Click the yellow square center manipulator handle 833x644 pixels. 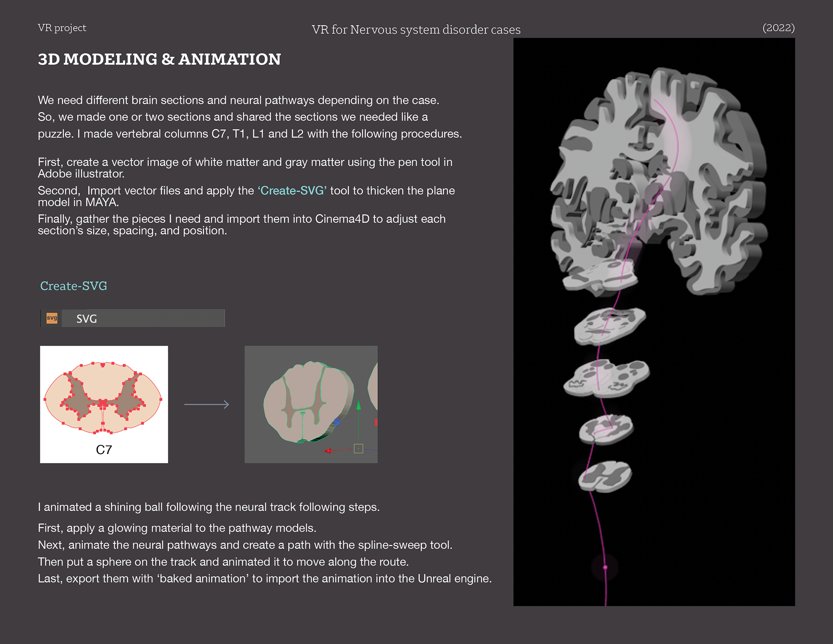(358, 448)
